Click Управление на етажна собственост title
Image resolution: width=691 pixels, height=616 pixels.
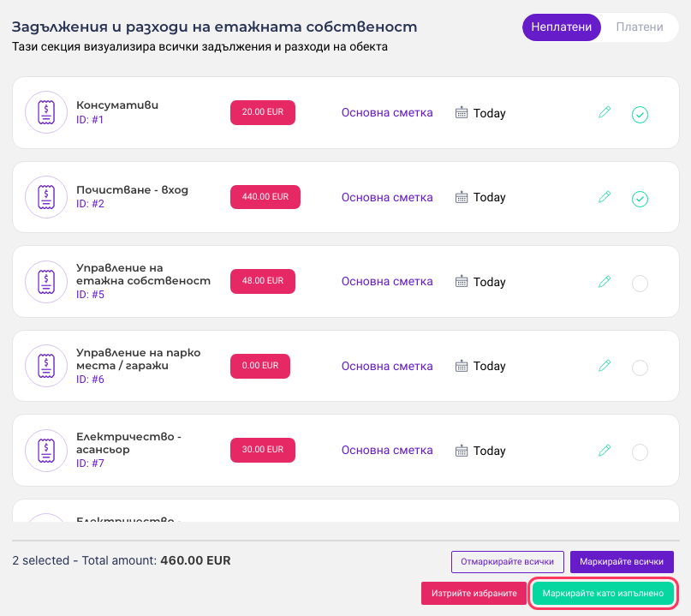(x=143, y=274)
